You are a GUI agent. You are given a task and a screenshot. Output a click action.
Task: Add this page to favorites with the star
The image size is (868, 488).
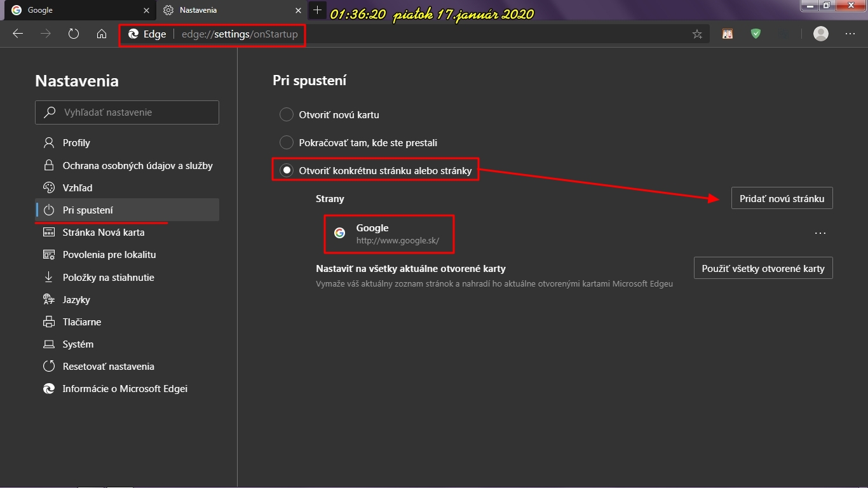[697, 34]
